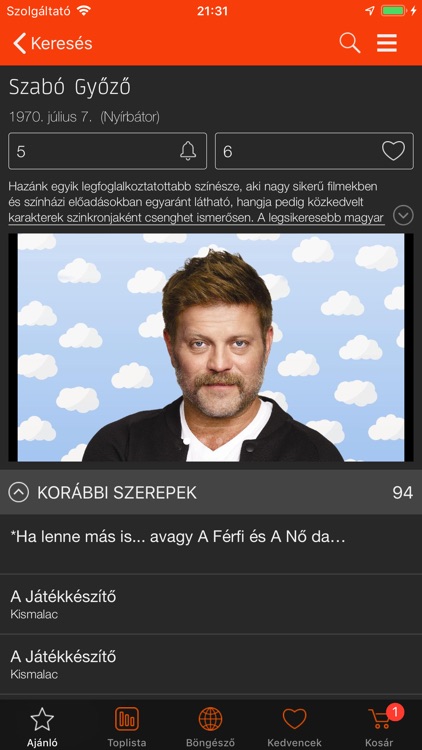Open the first A Játékkészítő Kismalac entry
The height and width of the screenshot is (750, 422).
(211, 605)
